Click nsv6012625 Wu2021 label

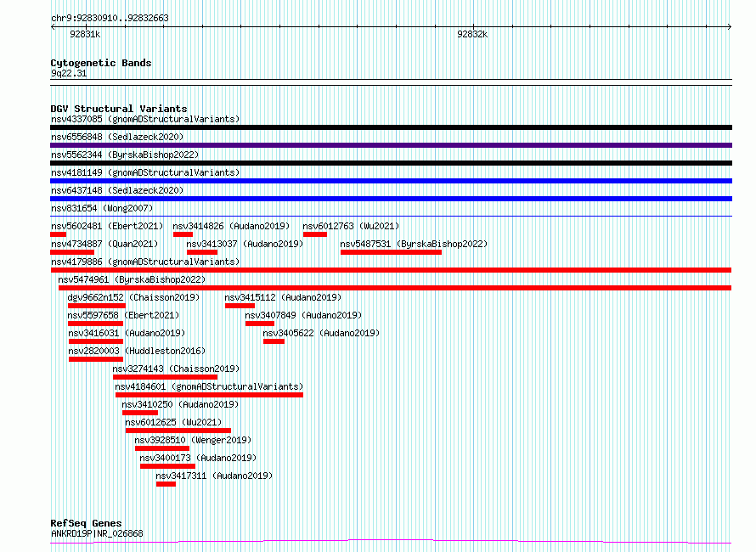[x=173, y=422]
